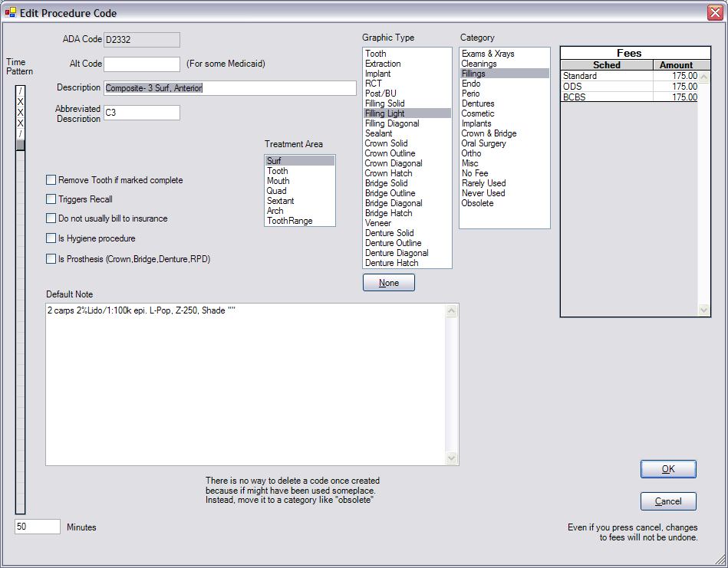Focus the ADA Code field
The height and width of the screenshot is (568, 728).
[142, 39]
